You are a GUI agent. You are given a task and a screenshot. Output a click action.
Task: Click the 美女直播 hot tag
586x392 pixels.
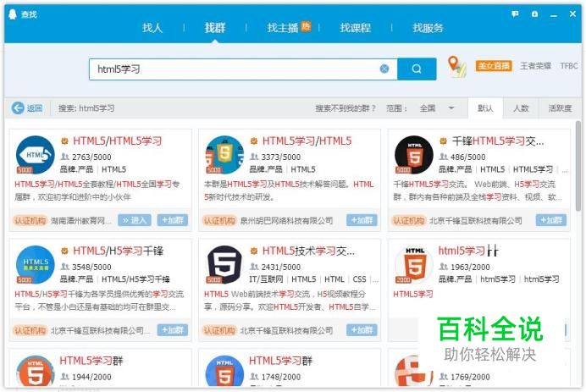[494, 66]
